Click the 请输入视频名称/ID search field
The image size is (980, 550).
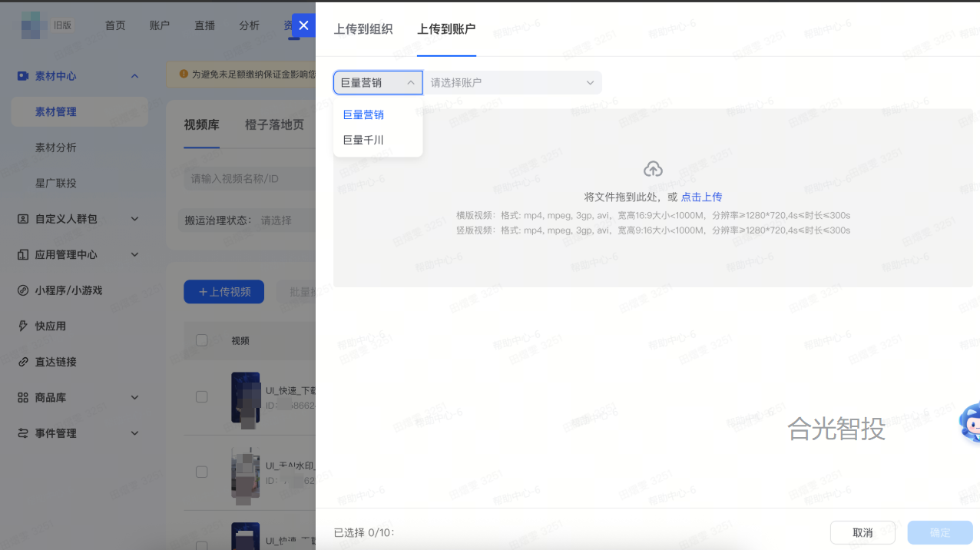tap(250, 179)
